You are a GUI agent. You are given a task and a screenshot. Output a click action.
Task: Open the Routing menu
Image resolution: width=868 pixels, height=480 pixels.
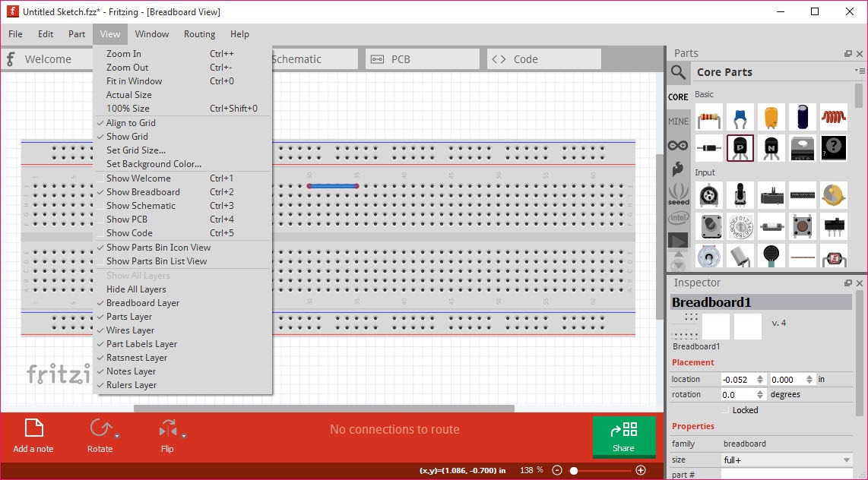[x=199, y=34]
